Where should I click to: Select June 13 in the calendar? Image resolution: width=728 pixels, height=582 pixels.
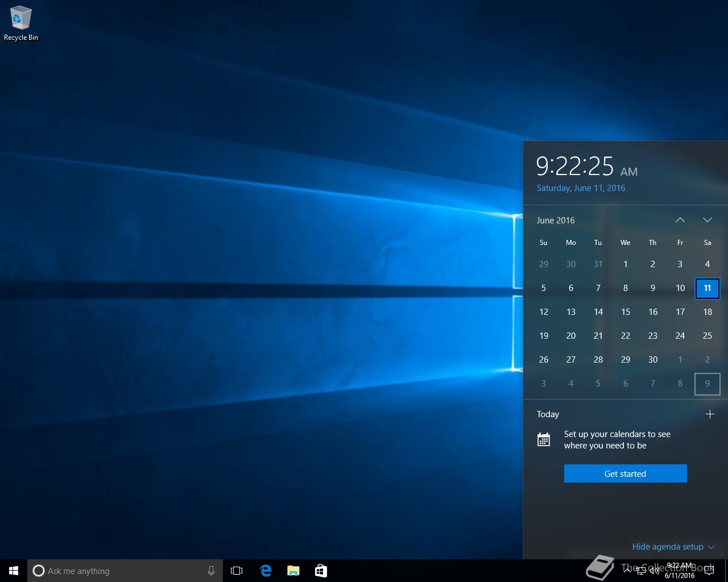(x=571, y=312)
